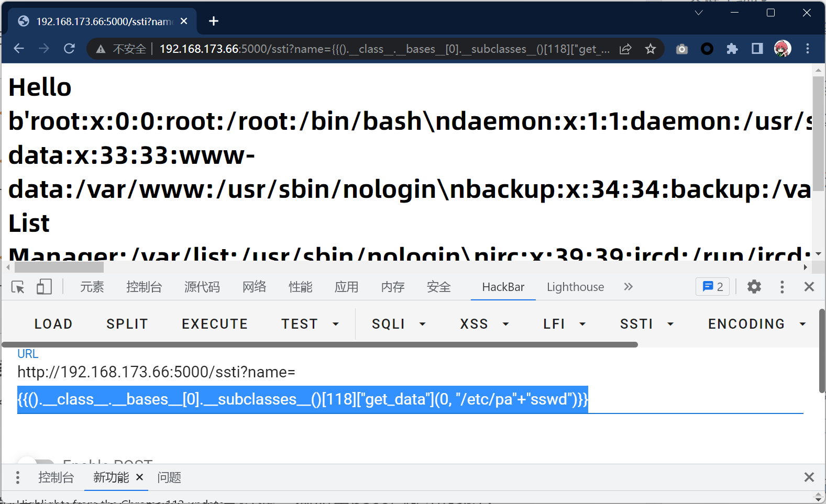Click the LOAD button in HackBar

click(53, 324)
